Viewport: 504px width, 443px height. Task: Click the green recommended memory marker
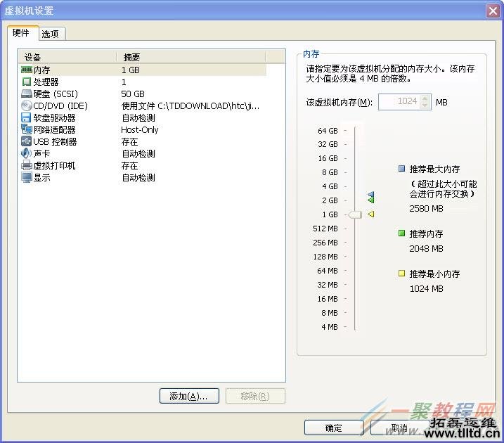[371, 200]
